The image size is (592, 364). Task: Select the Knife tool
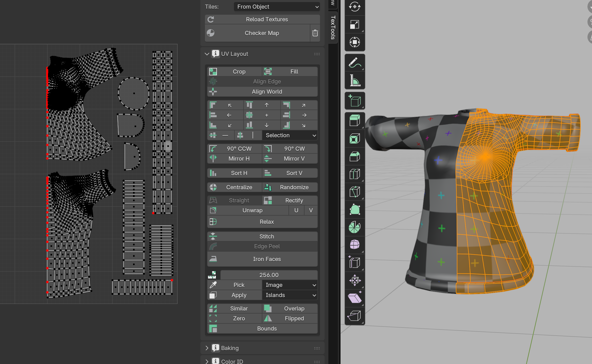[355, 192]
